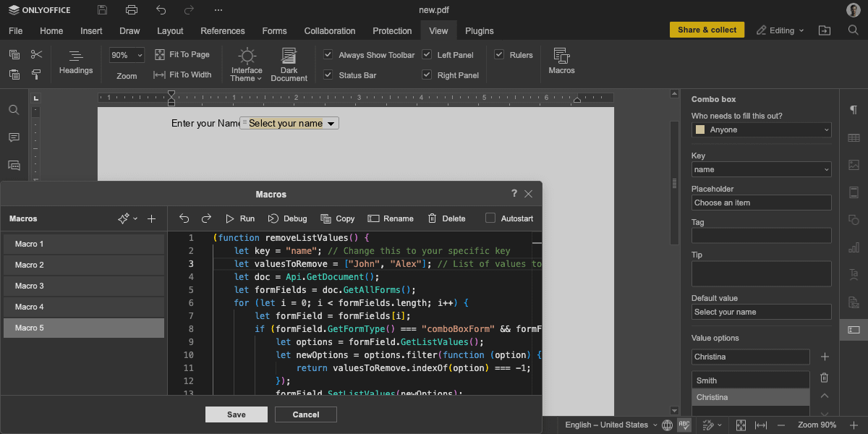Screen dimensions: 868x434
Task: Switch to the Forms tab
Action: [x=274, y=30]
